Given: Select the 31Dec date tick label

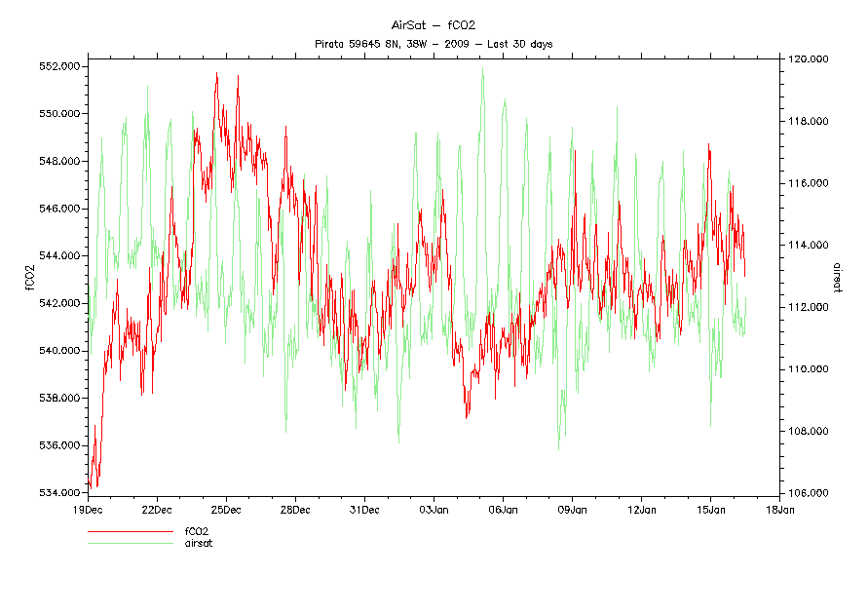Looking at the screenshot, I should (x=364, y=509).
